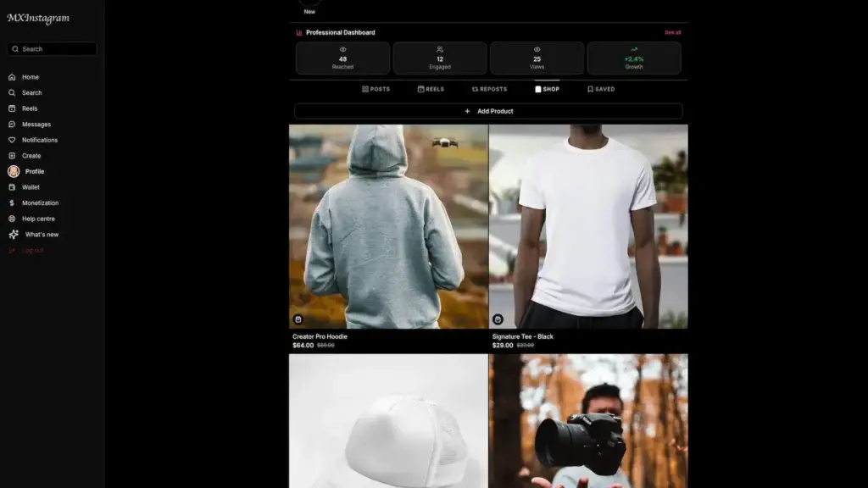Screen dimensions: 868x488
Task: Click the shop bag icon on white tee
Action: pyautogui.click(x=498, y=319)
